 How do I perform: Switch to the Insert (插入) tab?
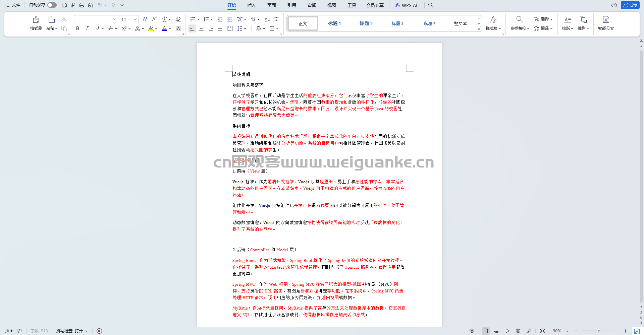251,5
